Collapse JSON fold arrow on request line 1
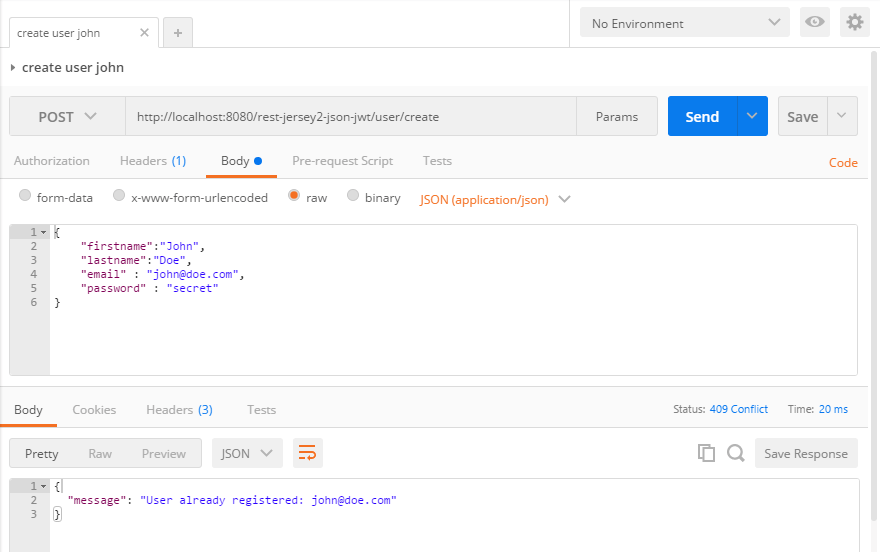Image resolution: width=880 pixels, height=552 pixels. pyautogui.click(x=43, y=232)
